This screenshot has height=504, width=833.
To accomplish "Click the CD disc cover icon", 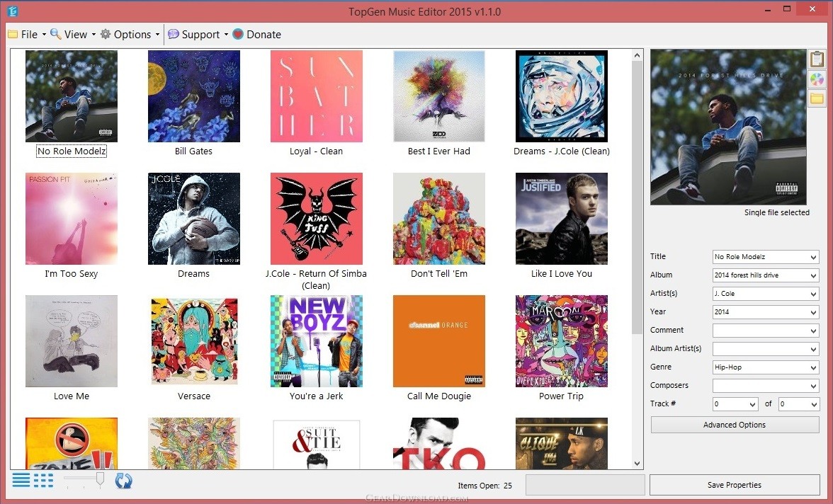I will (x=817, y=80).
